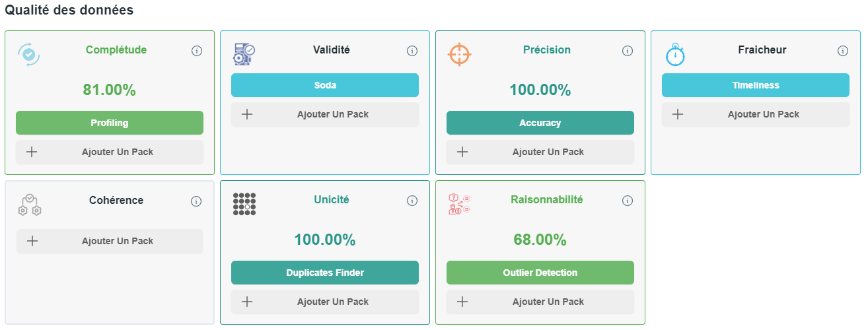The width and height of the screenshot is (868, 330).
Task: Click the Précision target icon
Action: coord(459,54)
